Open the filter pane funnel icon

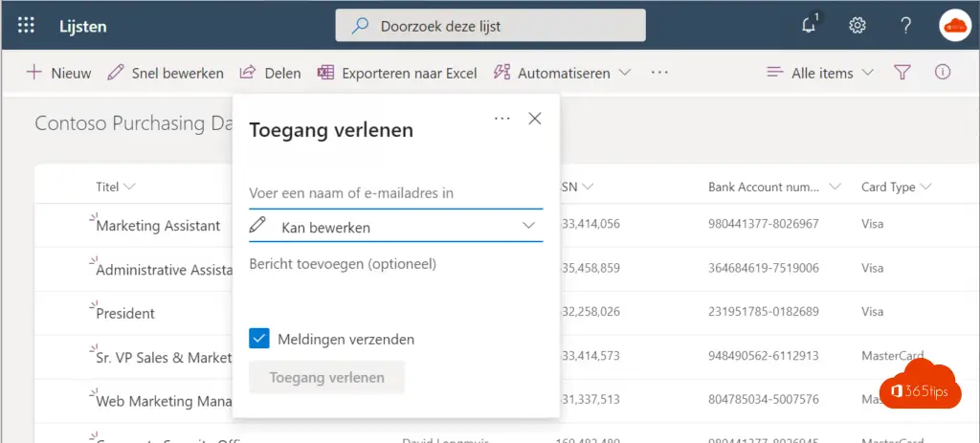(901, 73)
